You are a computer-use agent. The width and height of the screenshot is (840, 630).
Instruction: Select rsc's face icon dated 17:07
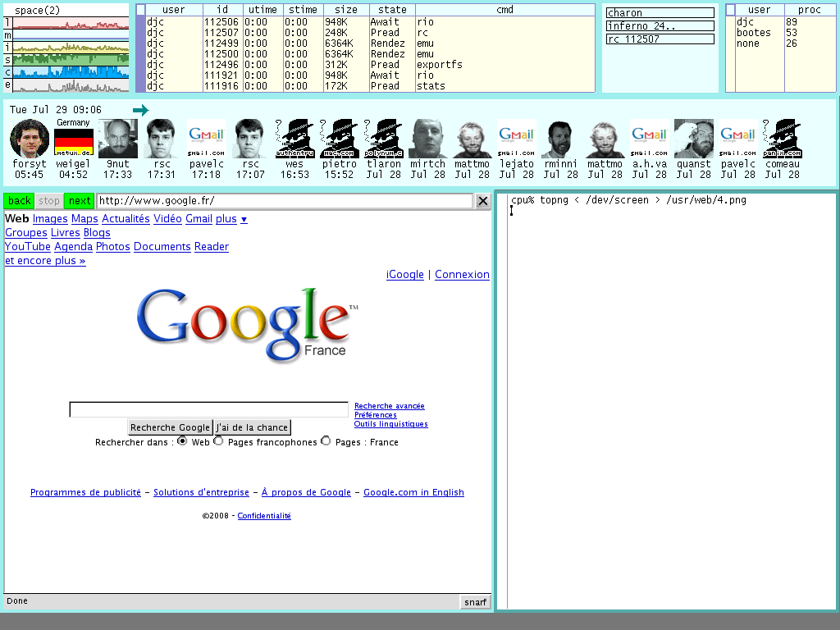(251, 138)
